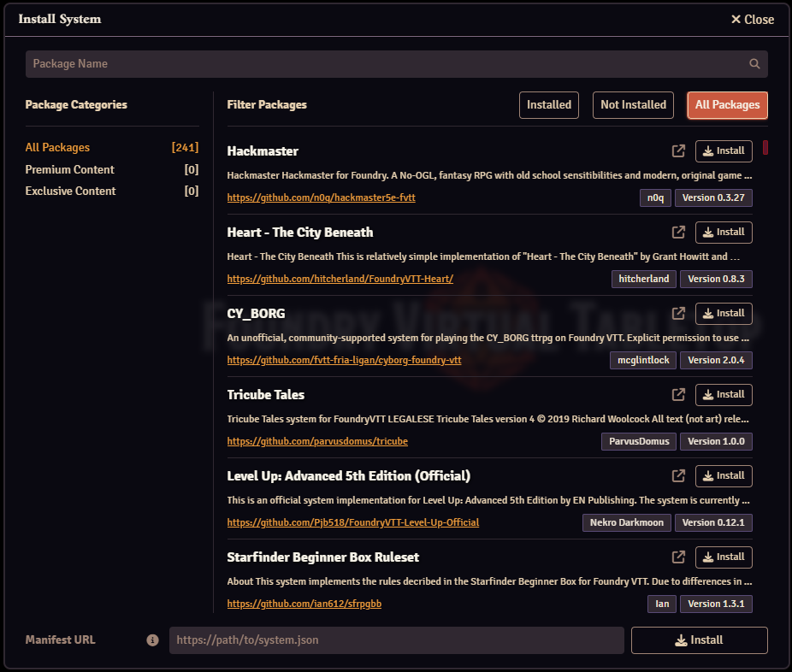Click the Version 0.8.3 tag
This screenshot has width=792, height=672.
point(716,280)
